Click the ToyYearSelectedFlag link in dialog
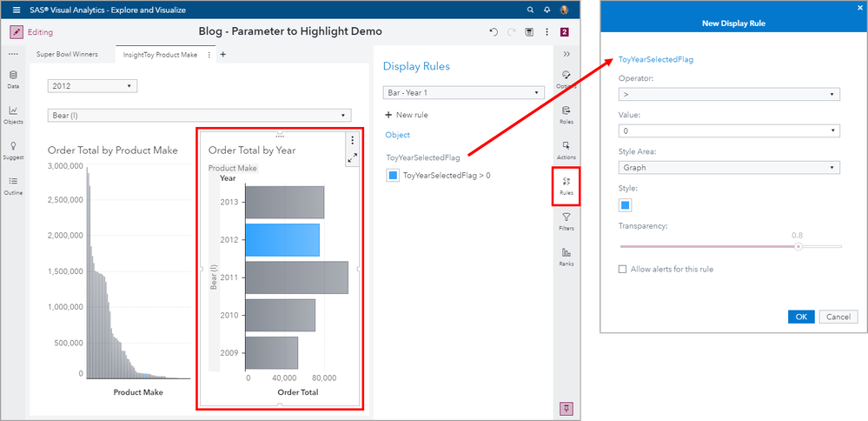 tap(656, 60)
